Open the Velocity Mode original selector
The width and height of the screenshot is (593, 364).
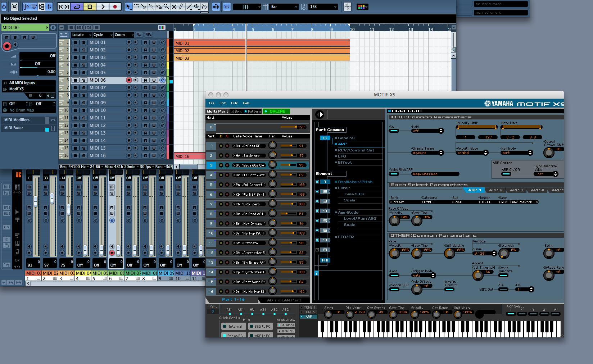point(472,153)
